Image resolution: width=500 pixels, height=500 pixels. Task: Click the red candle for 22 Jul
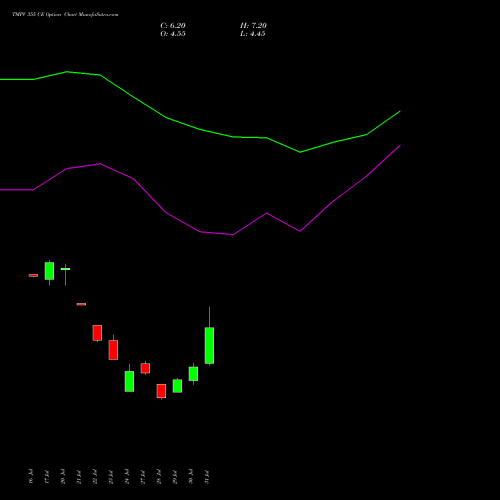pos(97,333)
